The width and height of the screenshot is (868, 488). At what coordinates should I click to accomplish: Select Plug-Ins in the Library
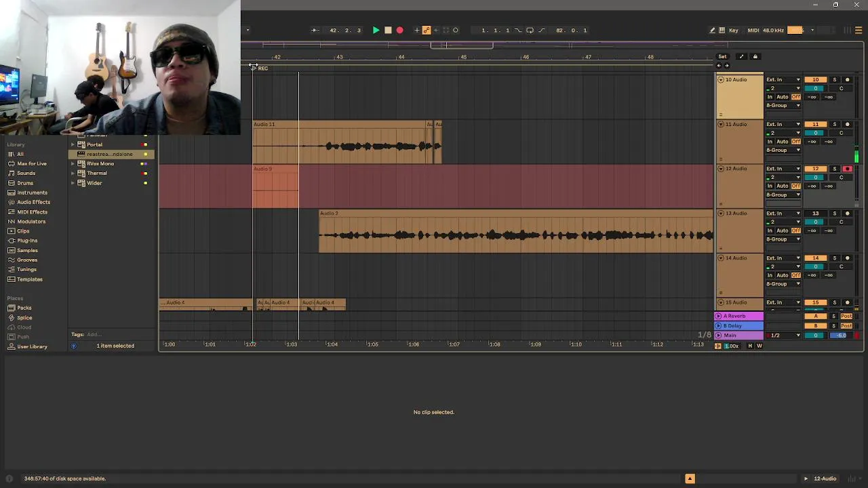tap(27, 241)
